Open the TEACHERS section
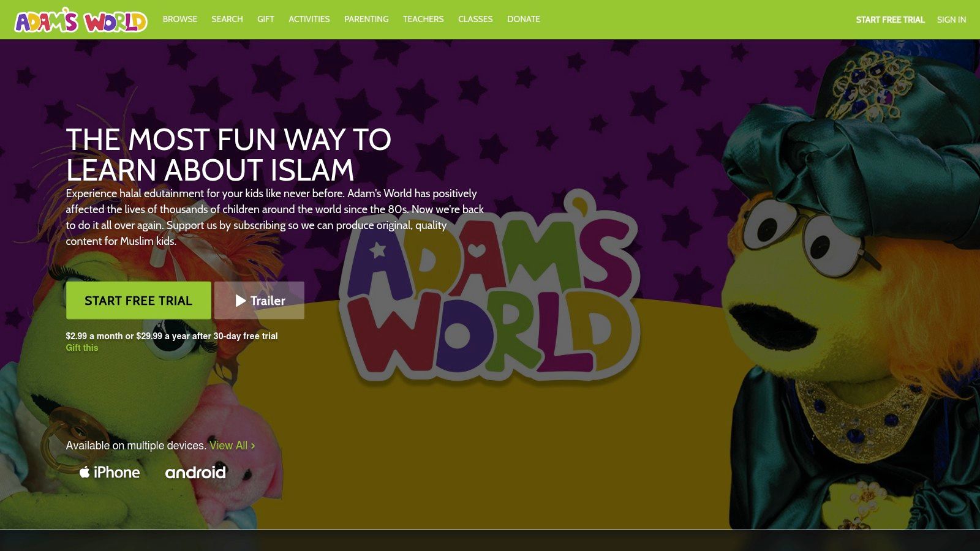Image resolution: width=980 pixels, height=551 pixels. coord(423,19)
